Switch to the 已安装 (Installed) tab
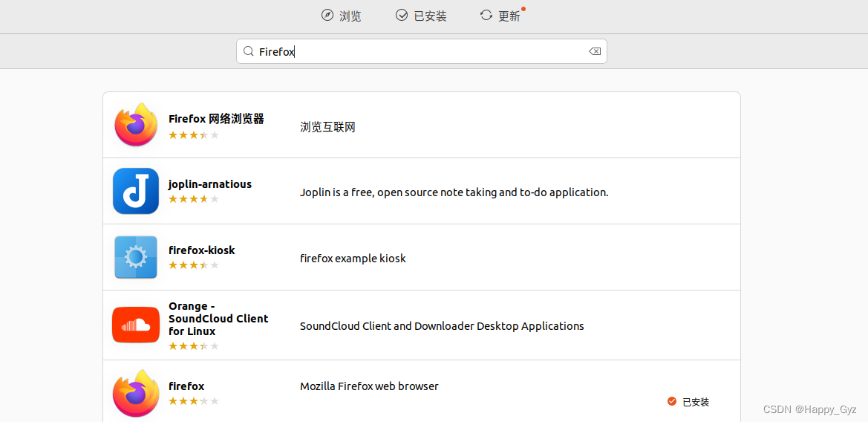This screenshot has width=868, height=422. click(421, 16)
